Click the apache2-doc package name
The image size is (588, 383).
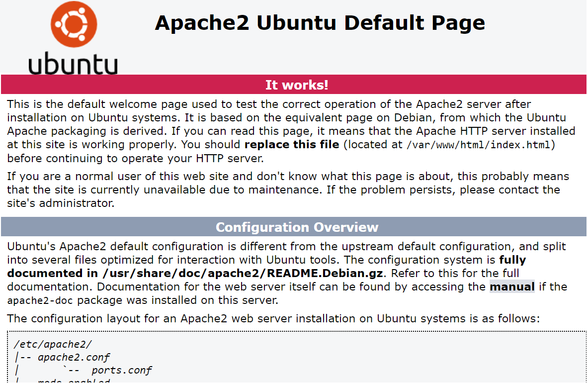pyautogui.click(x=40, y=301)
